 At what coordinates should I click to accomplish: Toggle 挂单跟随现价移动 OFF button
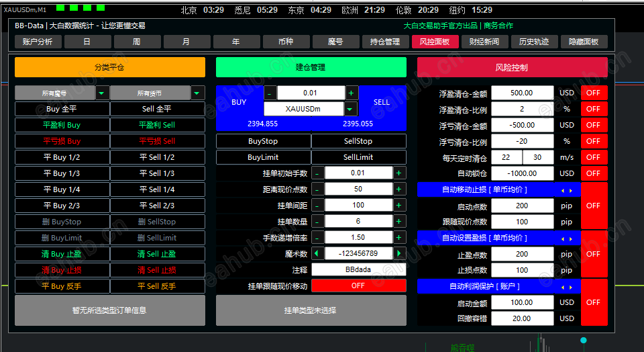358,285
